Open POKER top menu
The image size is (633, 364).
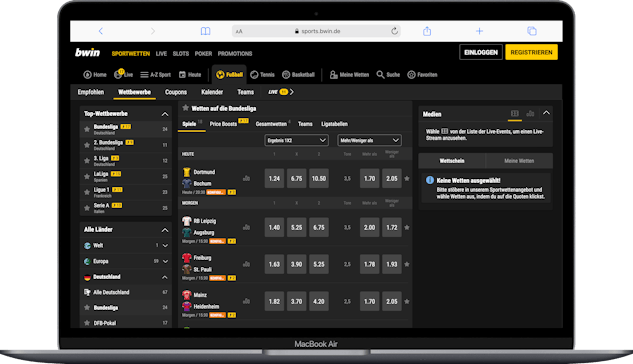pos(203,54)
